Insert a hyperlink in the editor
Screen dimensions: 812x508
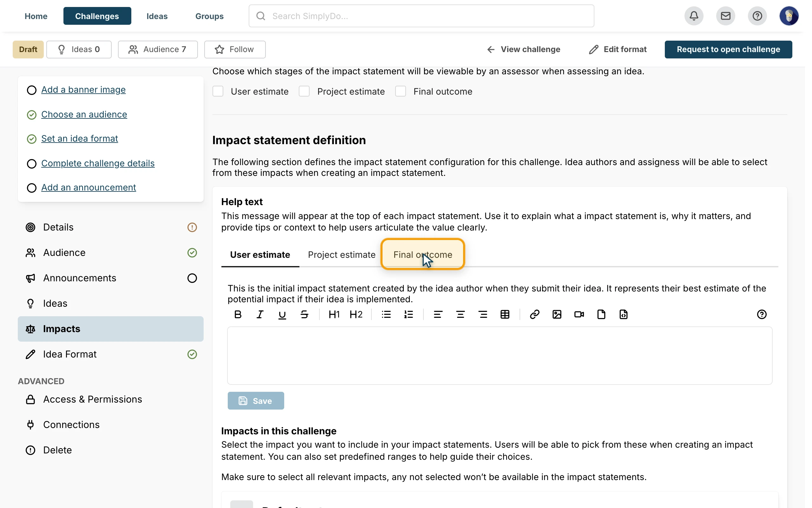coord(534,314)
